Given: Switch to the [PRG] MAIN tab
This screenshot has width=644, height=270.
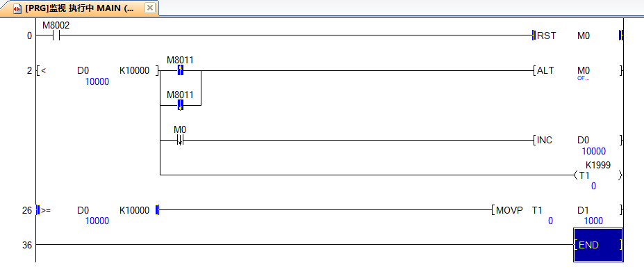Looking at the screenshot, I should 79,8.
